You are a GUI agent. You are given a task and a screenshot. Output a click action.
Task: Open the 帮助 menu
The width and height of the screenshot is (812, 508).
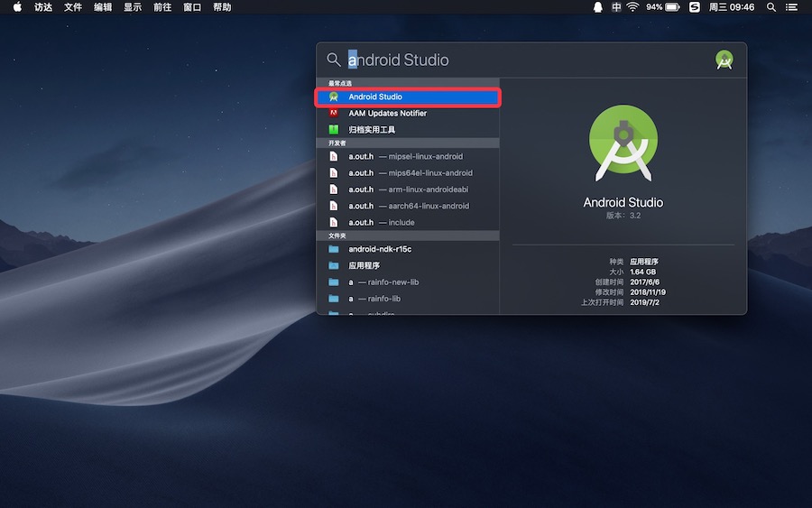[x=222, y=7]
